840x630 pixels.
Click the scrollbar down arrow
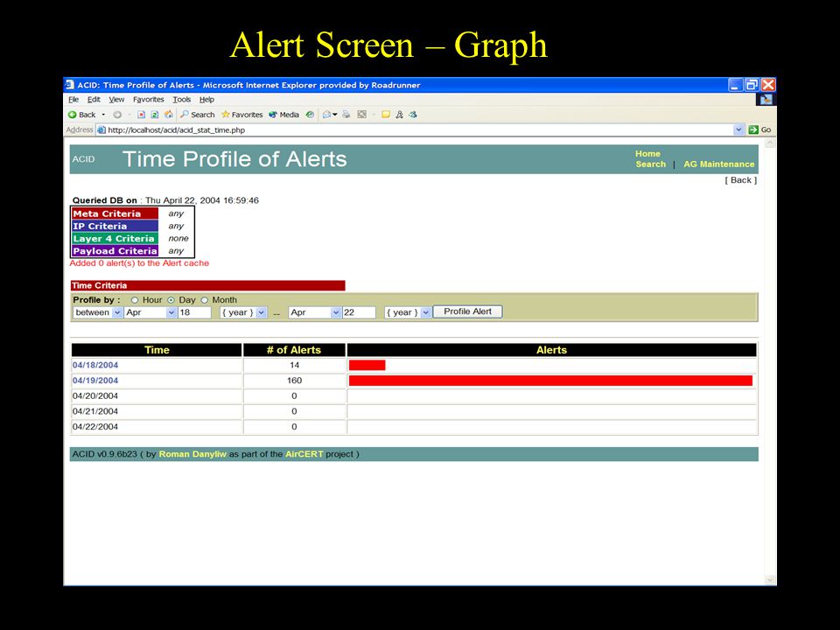coord(770,579)
